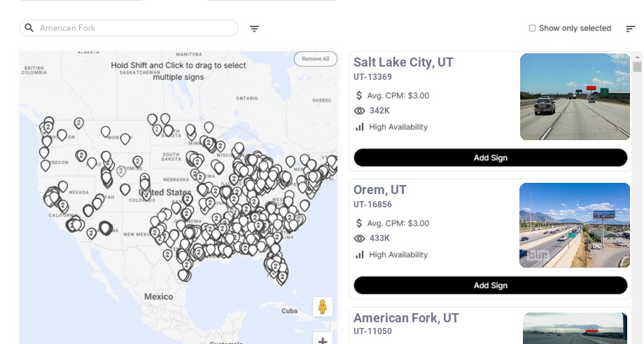The width and height of the screenshot is (644, 344).
Task: Enable the Show only selected checkbox
Action: [532, 29]
